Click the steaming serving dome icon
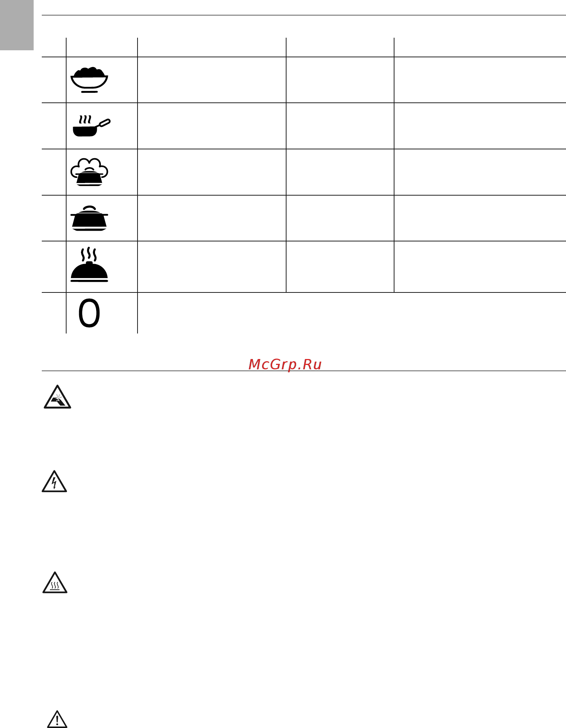This screenshot has width=566, height=728. click(x=89, y=265)
